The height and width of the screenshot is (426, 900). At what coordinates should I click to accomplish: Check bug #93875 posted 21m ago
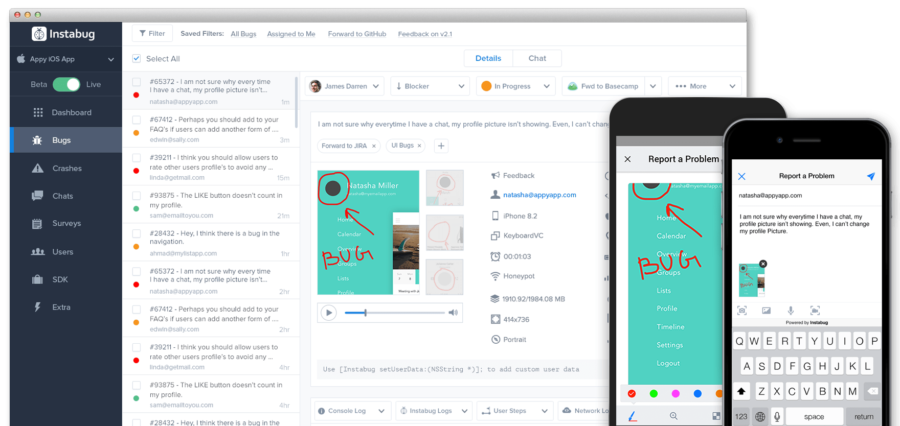point(136,196)
